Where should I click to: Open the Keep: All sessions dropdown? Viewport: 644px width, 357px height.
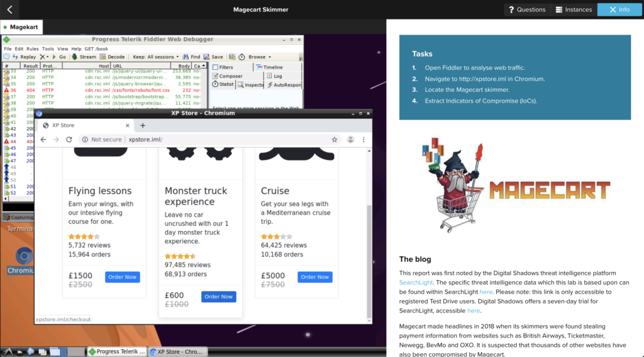click(x=156, y=57)
